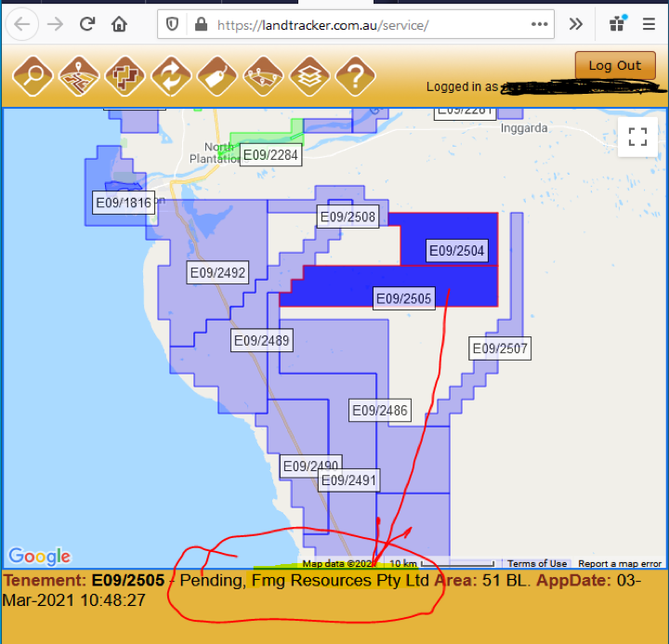Open the help question mark icon
This screenshot has height=644, width=669.
click(x=355, y=76)
